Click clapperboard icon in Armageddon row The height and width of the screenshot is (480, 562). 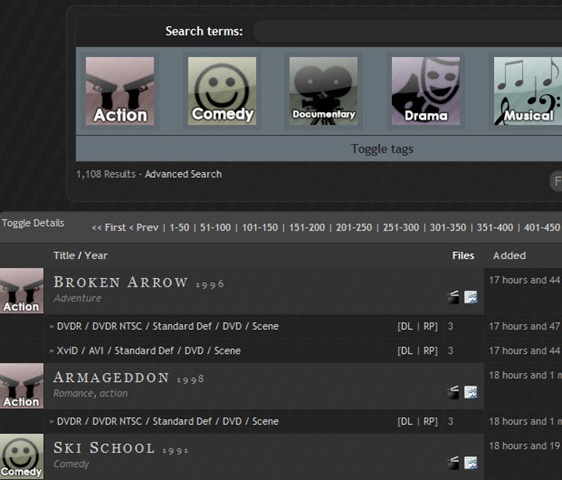click(x=453, y=392)
